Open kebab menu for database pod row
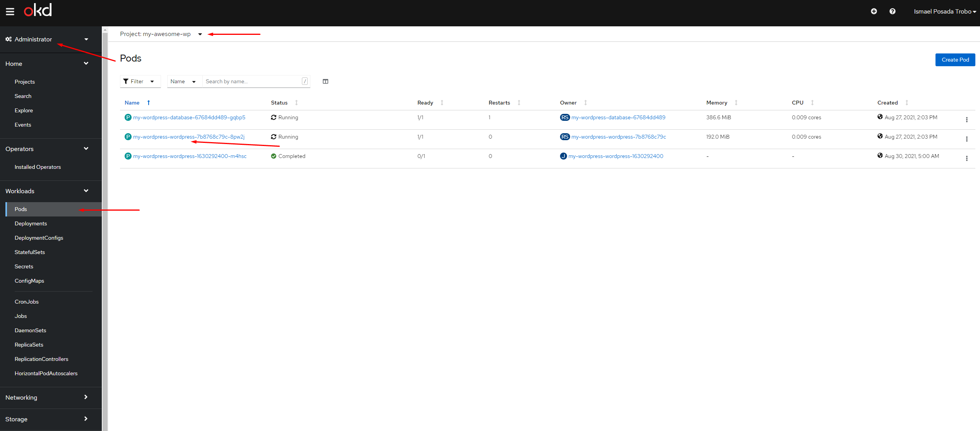 (967, 120)
